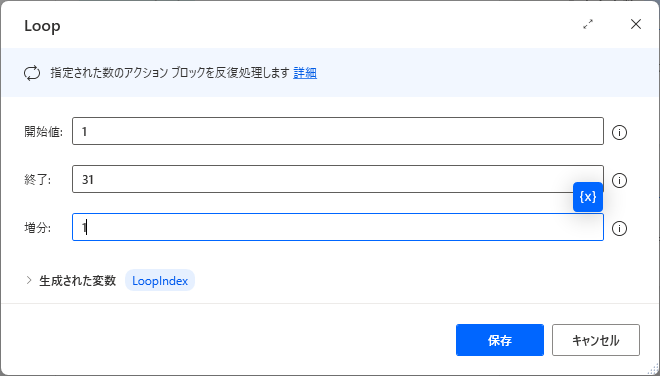Viewport: 660px width, 376px height.
Task: Select the LoopIndex variable chip
Action: click(160, 281)
